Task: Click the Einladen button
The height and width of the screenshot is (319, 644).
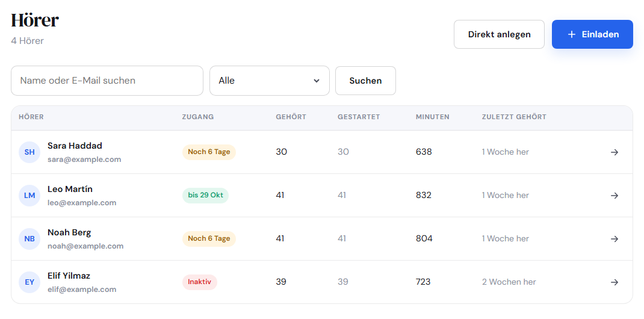Action: pos(592,34)
